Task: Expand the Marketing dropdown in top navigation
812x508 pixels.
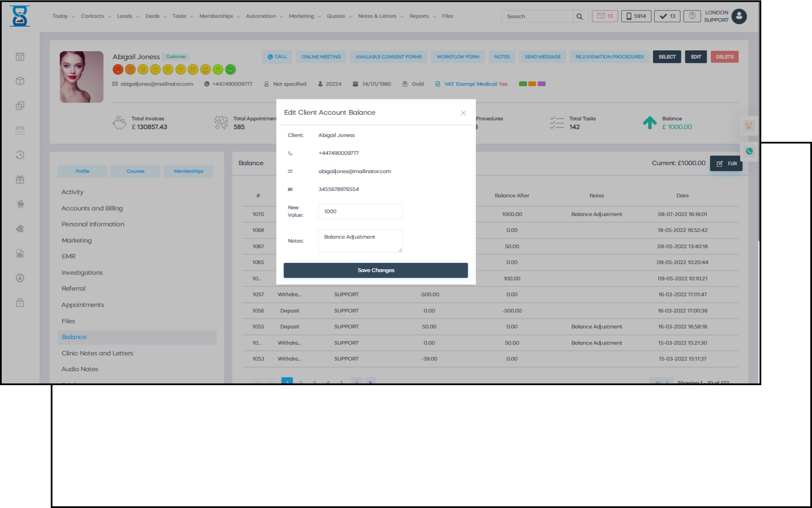Action: (x=304, y=16)
